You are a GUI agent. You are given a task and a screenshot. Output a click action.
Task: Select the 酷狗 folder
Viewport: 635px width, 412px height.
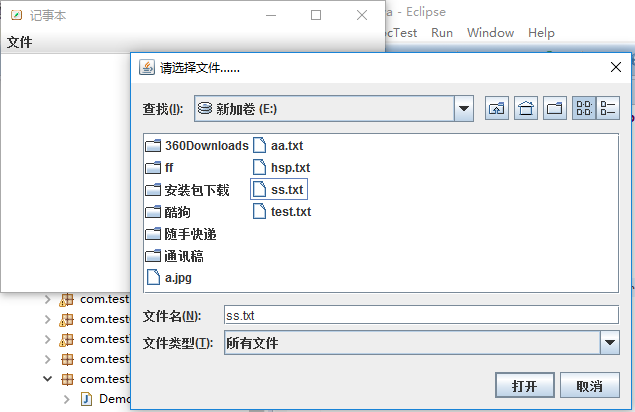click(x=168, y=212)
